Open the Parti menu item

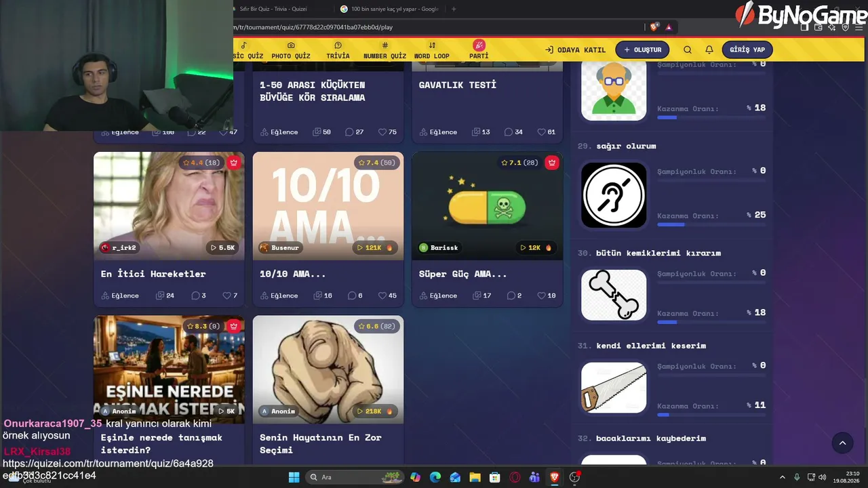(x=479, y=50)
